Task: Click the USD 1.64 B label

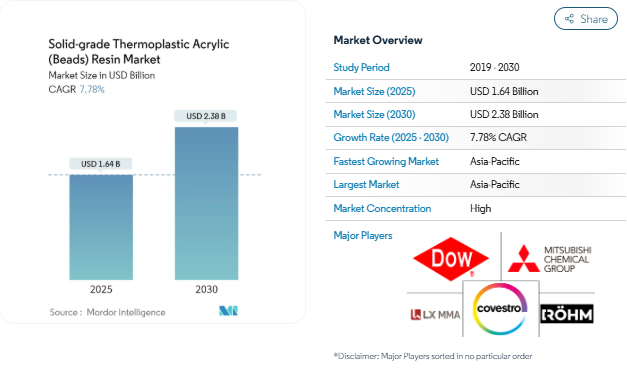Action: click(101, 164)
